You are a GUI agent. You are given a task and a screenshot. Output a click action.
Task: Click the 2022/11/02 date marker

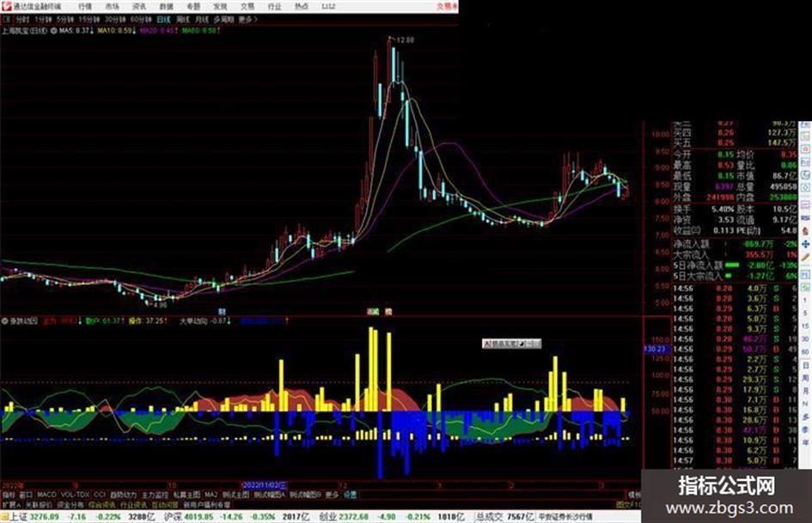pos(264,485)
